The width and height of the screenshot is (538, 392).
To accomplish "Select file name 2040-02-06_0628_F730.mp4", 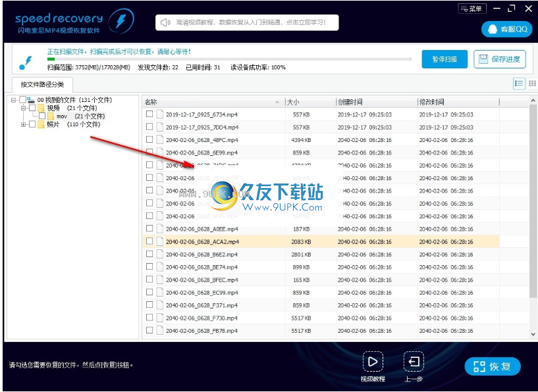I will [x=202, y=318].
